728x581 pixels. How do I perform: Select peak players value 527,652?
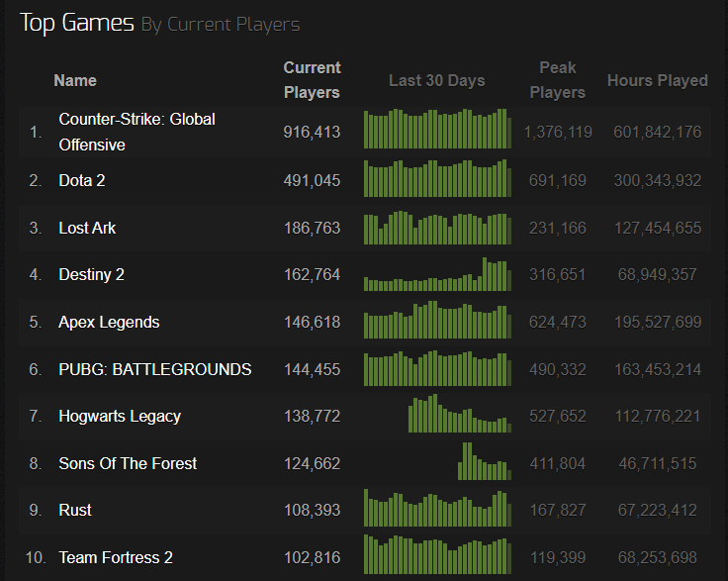tap(558, 416)
